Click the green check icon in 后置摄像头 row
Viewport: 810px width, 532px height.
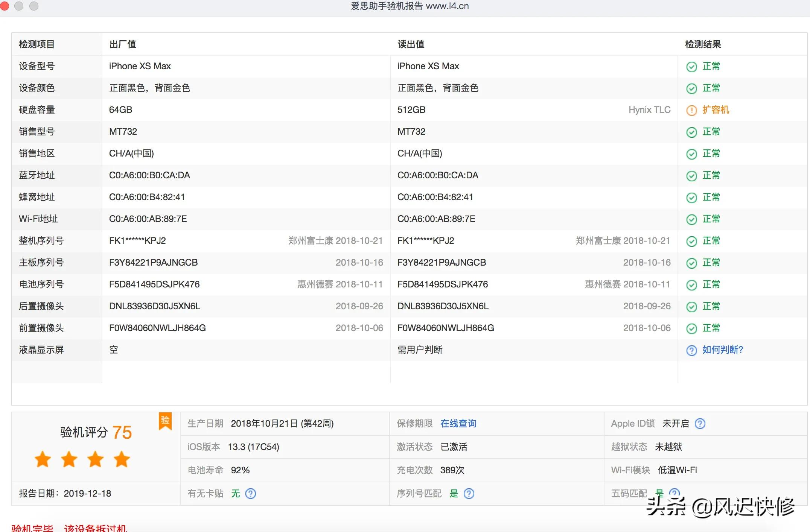691,307
